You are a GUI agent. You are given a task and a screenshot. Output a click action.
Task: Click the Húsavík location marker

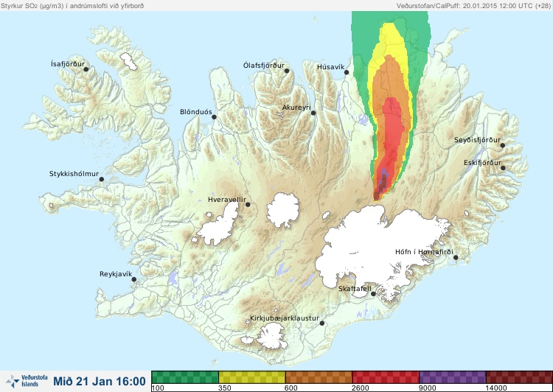pyautogui.click(x=347, y=72)
